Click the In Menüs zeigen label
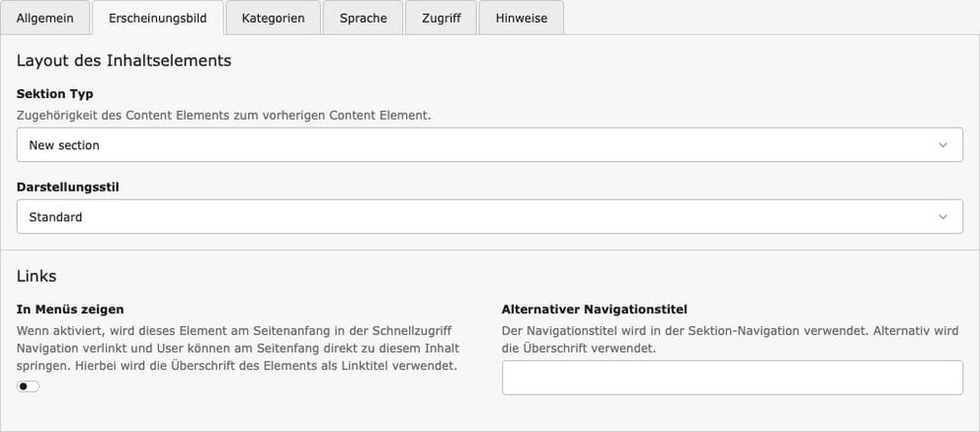The image size is (980, 432). [70, 309]
